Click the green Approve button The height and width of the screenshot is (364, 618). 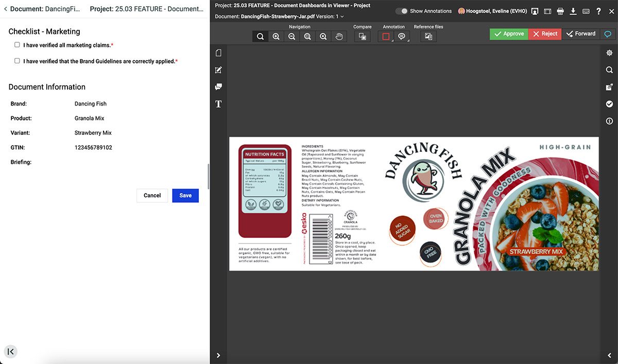[x=508, y=34]
